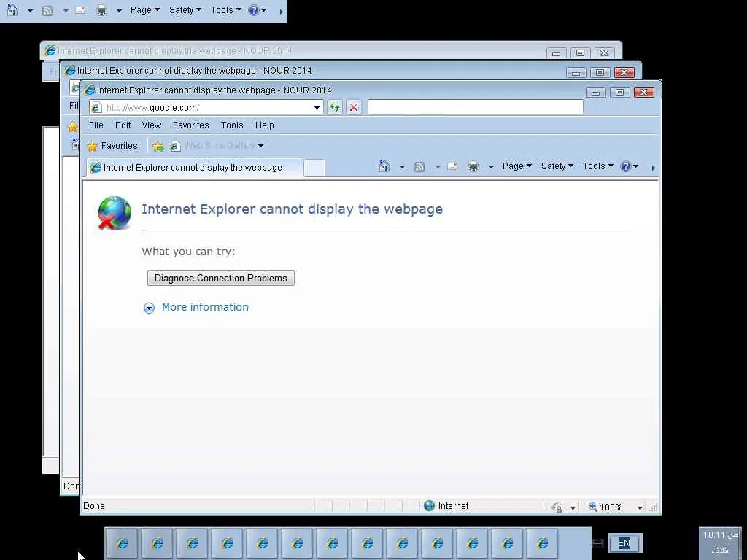Open the Edit menu

(123, 125)
